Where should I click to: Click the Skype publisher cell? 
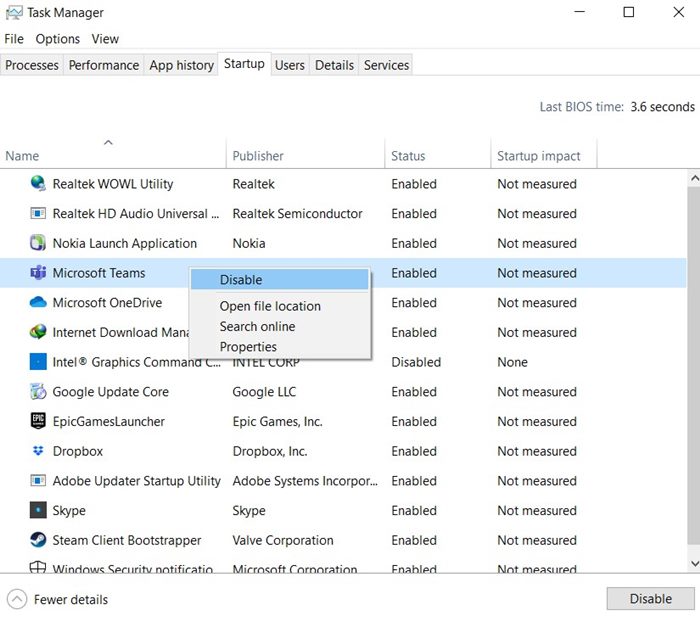(x=249, y=511)
